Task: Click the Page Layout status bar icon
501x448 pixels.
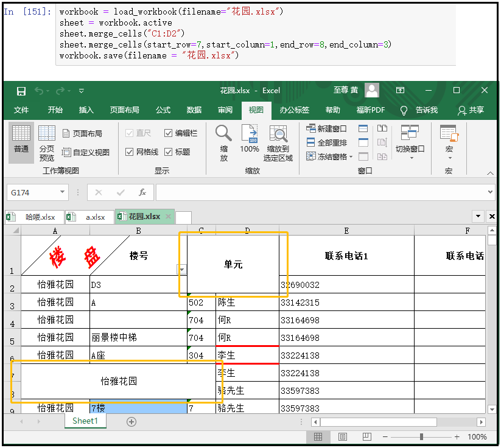Action: (x=343, y=437)
